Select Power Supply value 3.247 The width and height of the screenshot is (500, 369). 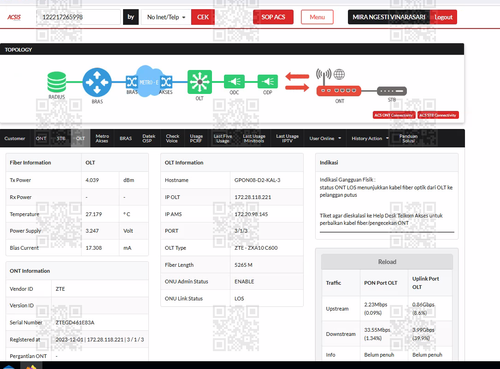coord(92,231)
